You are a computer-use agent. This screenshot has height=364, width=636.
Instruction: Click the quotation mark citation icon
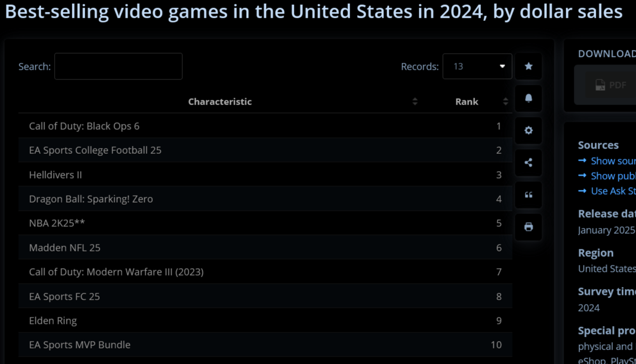click(528, 195)
